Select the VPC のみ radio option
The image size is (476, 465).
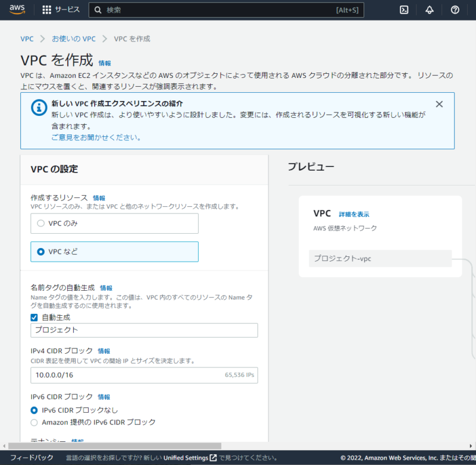coord(40,223)
